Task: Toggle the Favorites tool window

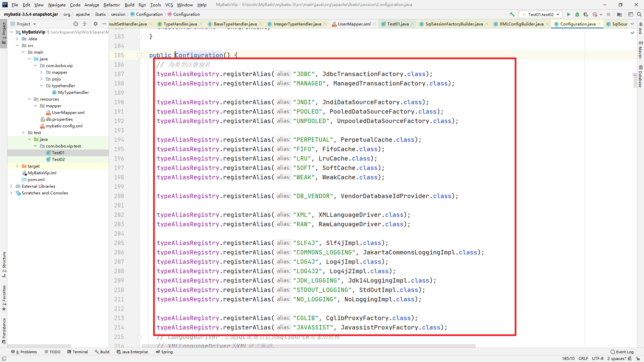Action: (x=4, y=298)
